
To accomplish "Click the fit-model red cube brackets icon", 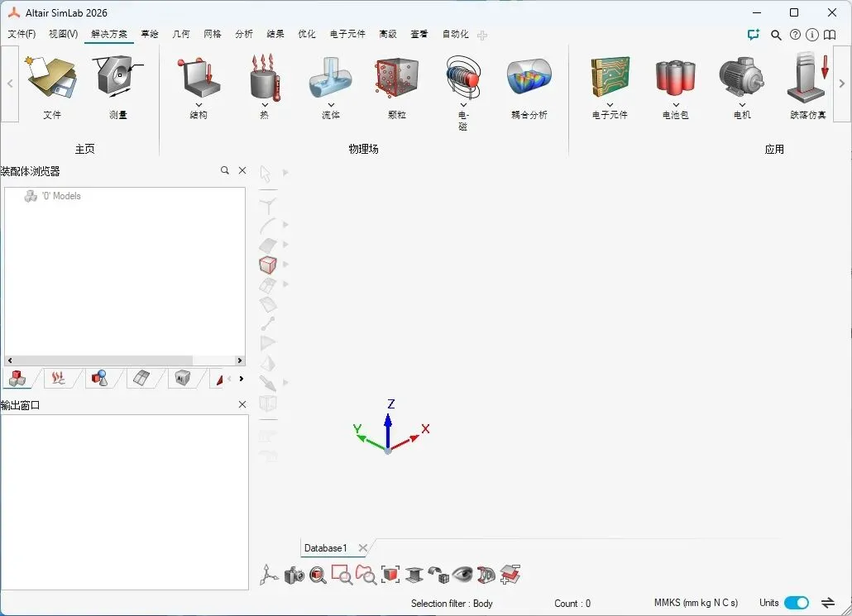I will click(390, 575).
